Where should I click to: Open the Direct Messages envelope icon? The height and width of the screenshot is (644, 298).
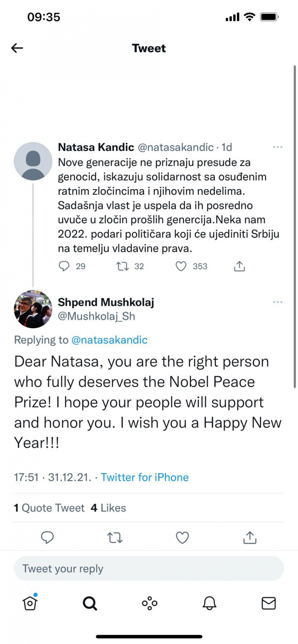coord(269,603)
